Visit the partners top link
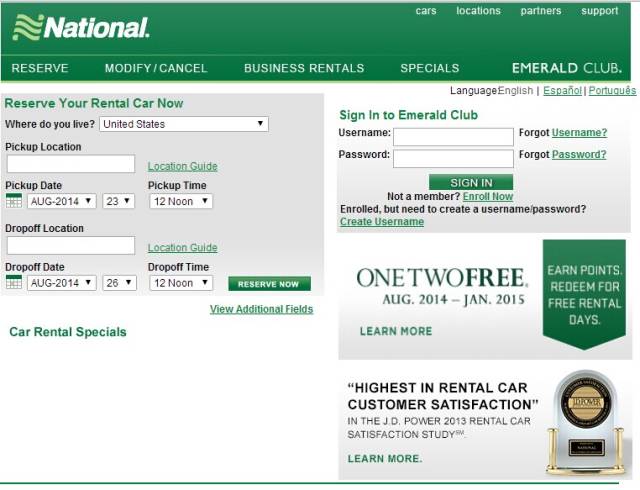The width and height of the screenshot is (640, 490). click(x=541, y=11)
